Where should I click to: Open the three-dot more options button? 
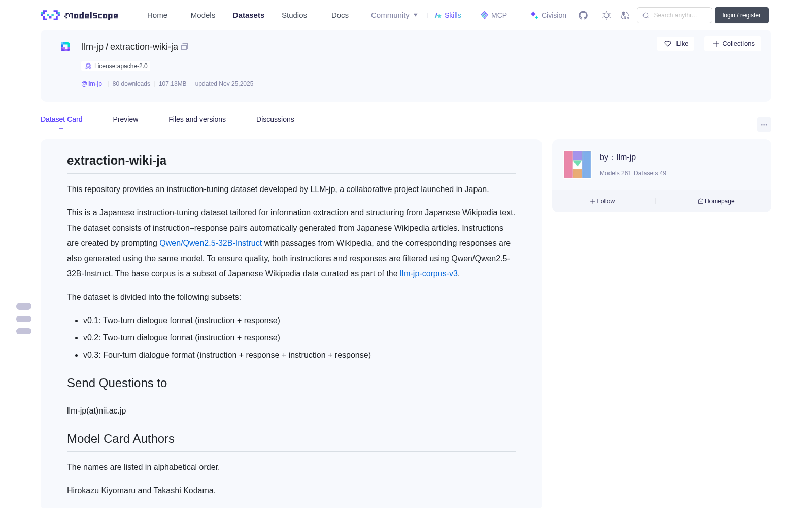pyautogui.click(x=764, y=124)
